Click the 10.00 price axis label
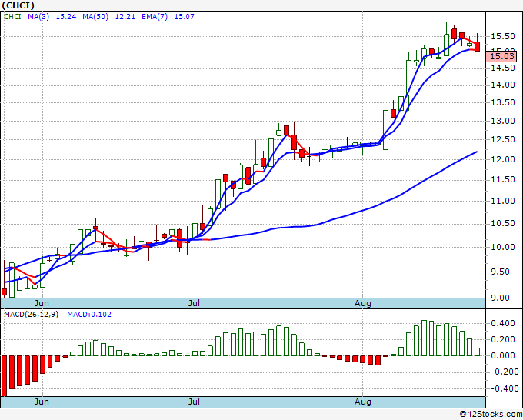 point(503,247)
